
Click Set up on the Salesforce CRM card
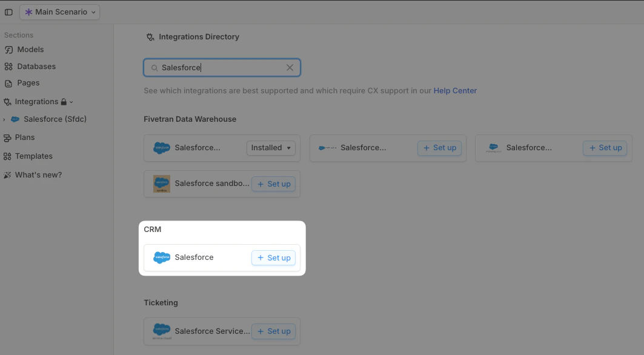[x=273, y=257]
